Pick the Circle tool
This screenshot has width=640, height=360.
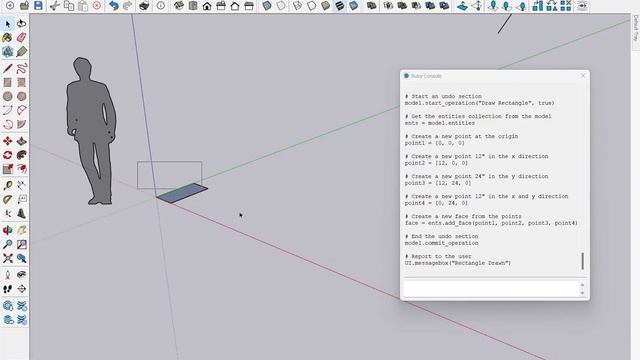tap(7, 96)
